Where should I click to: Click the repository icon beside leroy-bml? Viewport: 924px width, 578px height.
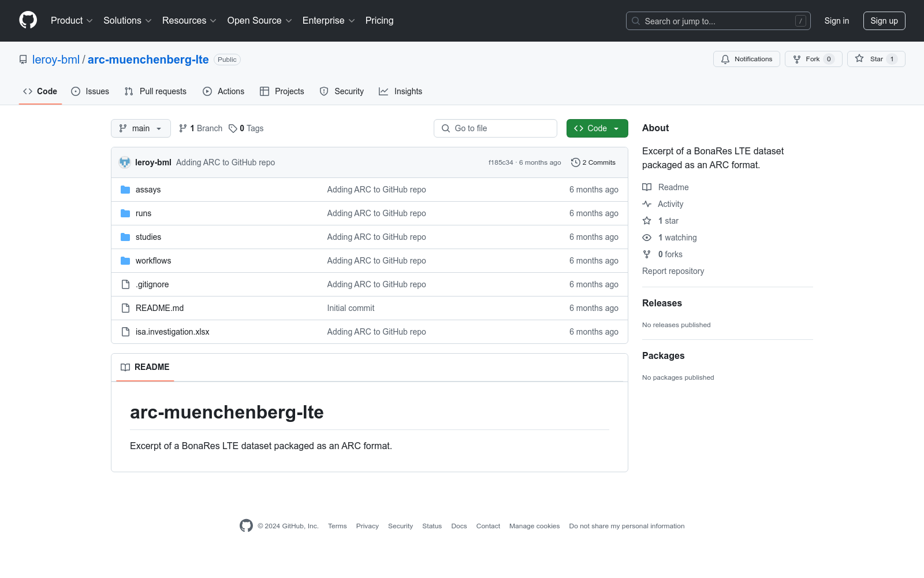click(23, 60)
